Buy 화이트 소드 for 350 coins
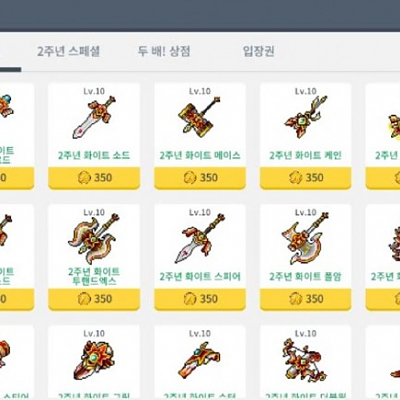The image size is (400, 400). (x=94, y=178)
